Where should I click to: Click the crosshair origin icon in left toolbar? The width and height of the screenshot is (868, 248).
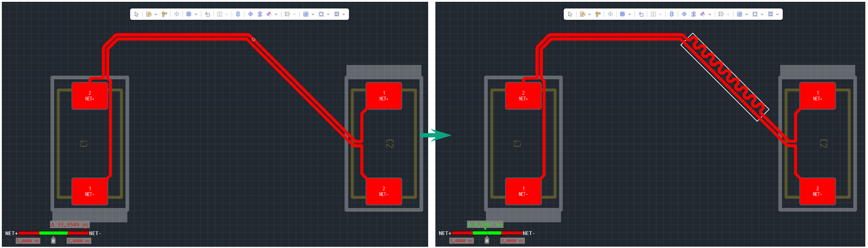coord(250,14)
